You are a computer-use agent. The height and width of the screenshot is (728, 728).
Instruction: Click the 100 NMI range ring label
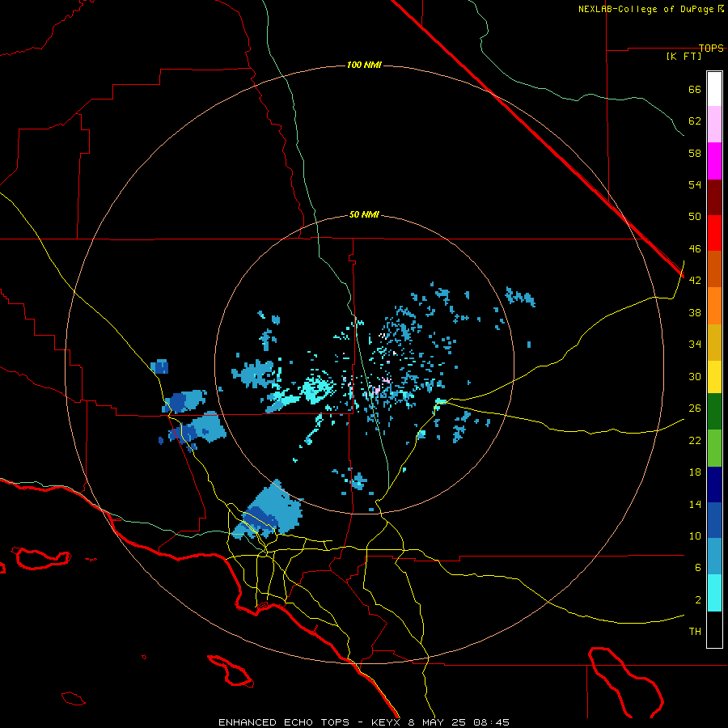pos(364,65)
